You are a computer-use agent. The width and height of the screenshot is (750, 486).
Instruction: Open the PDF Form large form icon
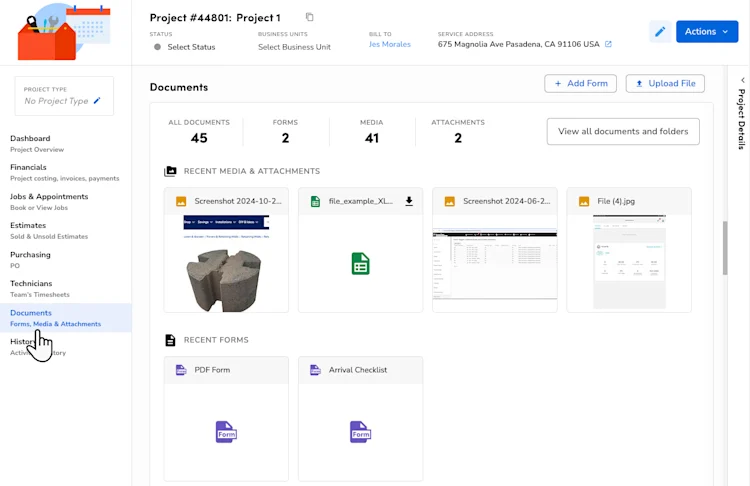point(226,432)
